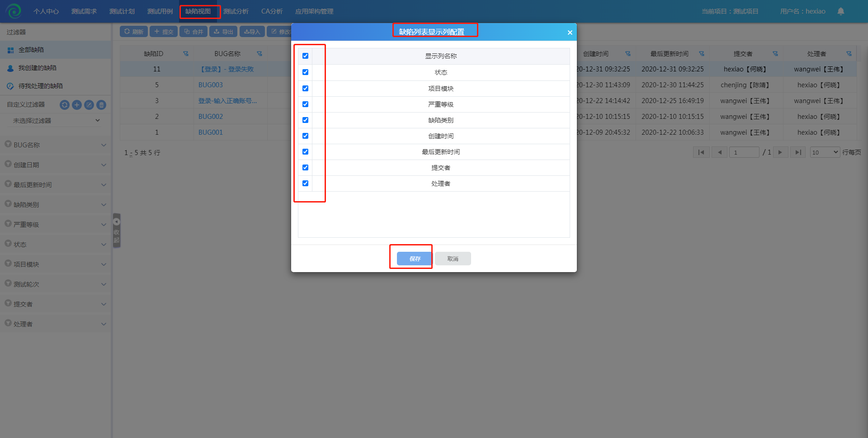
Task: Close the column configuration dialog
Action: coord(570,33)
